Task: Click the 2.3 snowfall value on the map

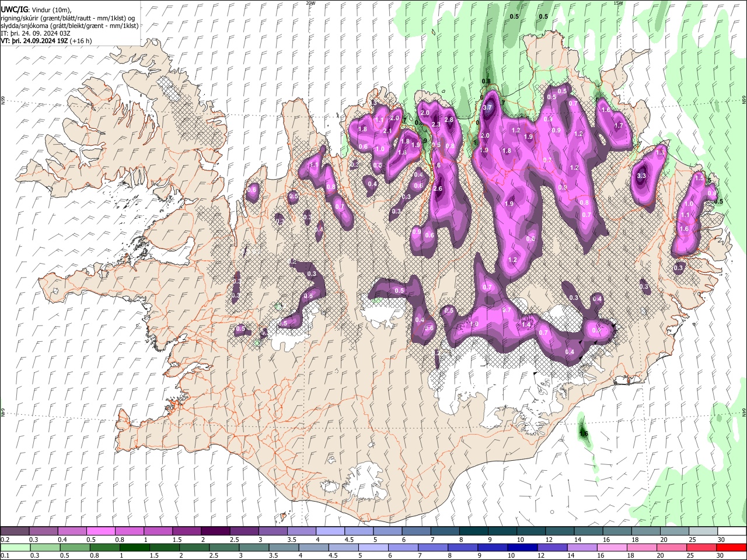Action: [x=435, y=125]
